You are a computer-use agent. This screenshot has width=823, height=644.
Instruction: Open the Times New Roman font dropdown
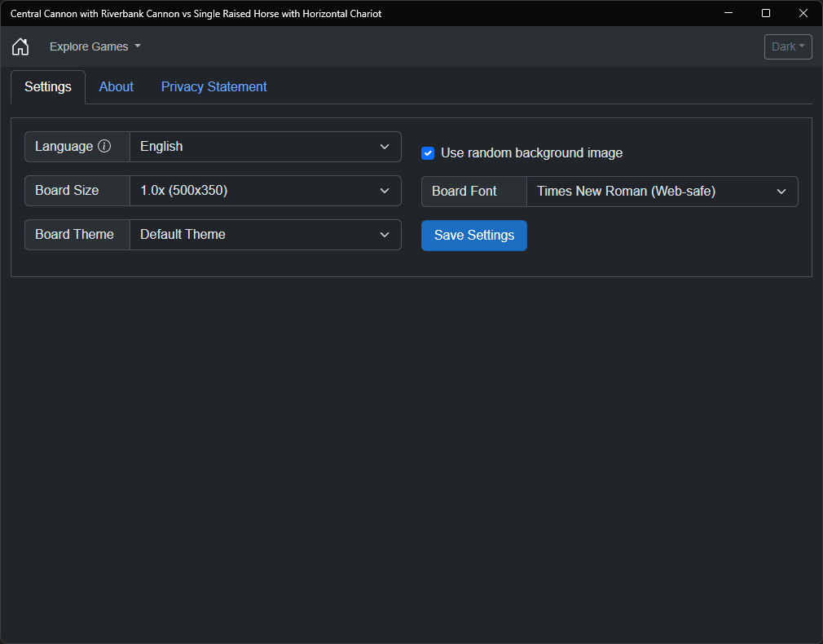662,192
